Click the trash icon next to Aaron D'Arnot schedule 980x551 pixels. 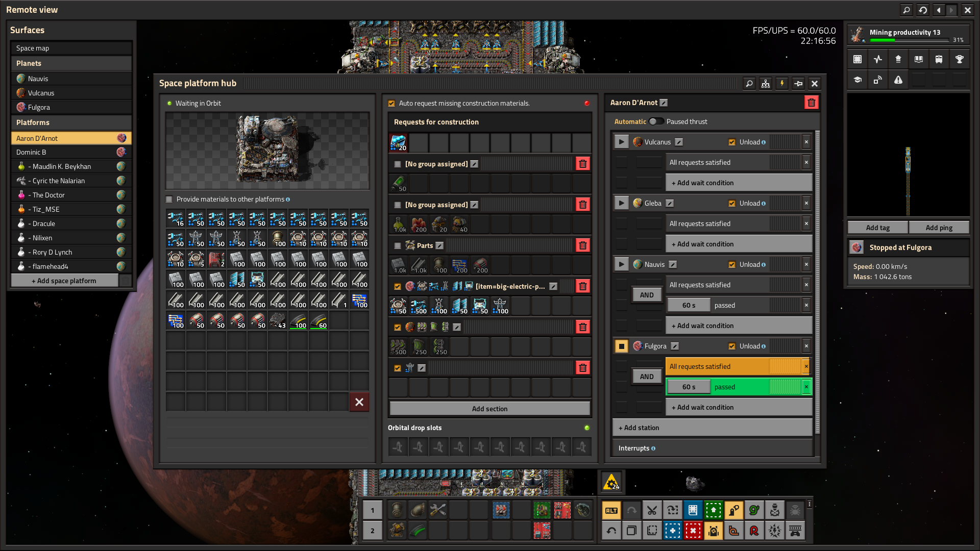(811, 103)
